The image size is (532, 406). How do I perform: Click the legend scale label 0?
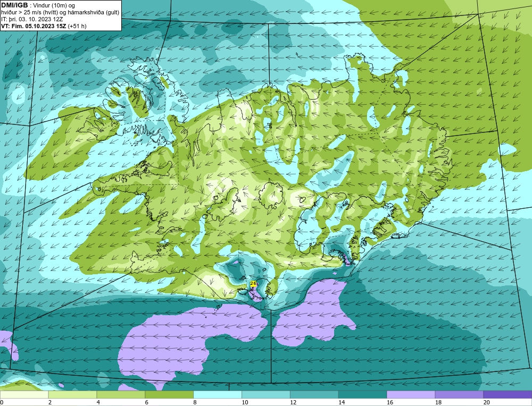[x=2, y=402]
